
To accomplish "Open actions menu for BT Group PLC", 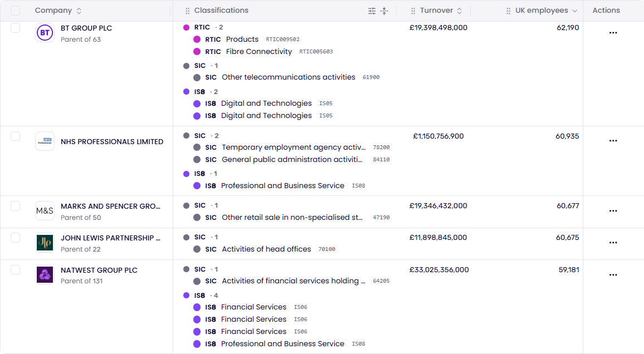I will click(613, 33).
